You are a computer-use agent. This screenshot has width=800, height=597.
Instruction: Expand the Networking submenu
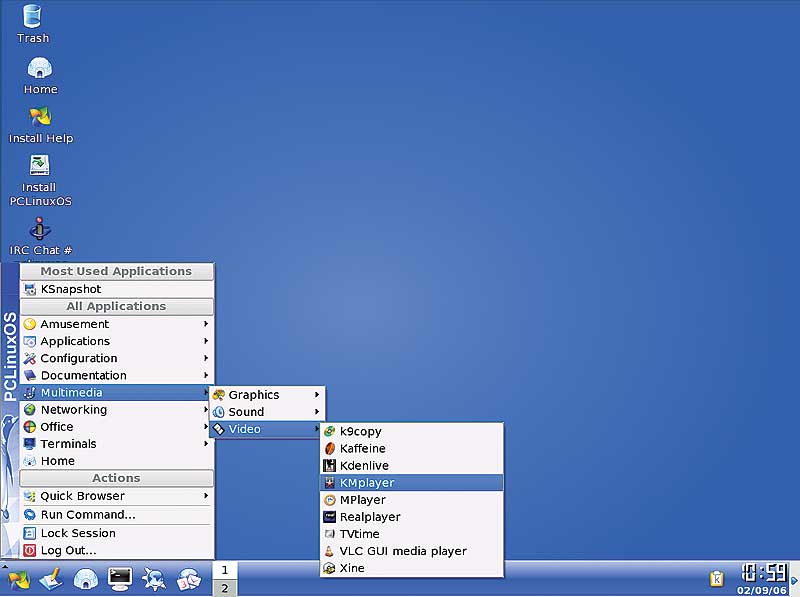(x=117, y=410)
